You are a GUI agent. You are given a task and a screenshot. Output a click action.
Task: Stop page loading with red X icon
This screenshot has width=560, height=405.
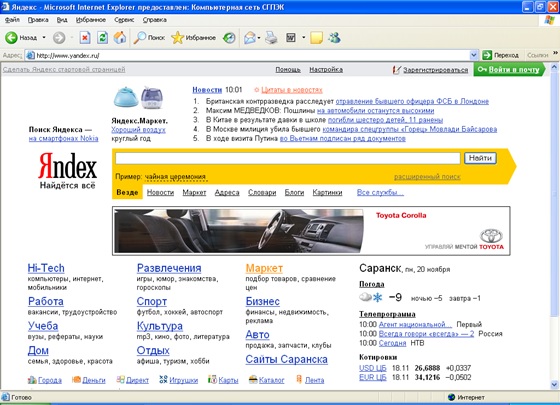85,38
